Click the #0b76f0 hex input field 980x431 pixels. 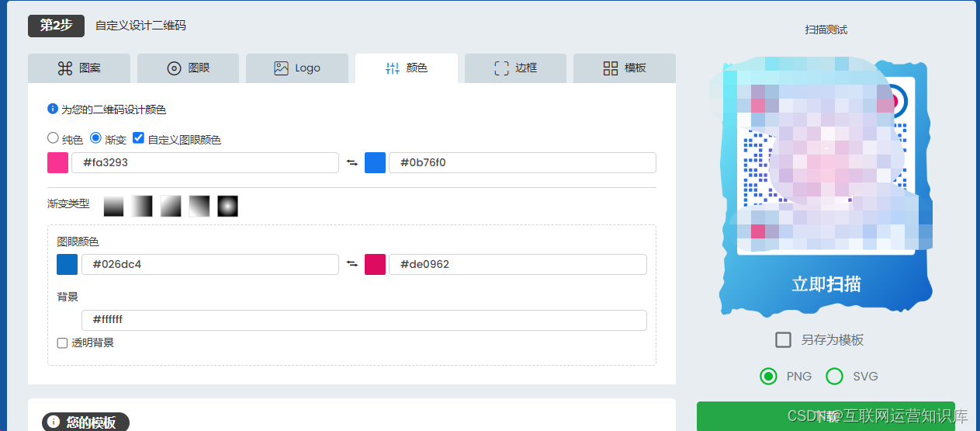point(522,163)
